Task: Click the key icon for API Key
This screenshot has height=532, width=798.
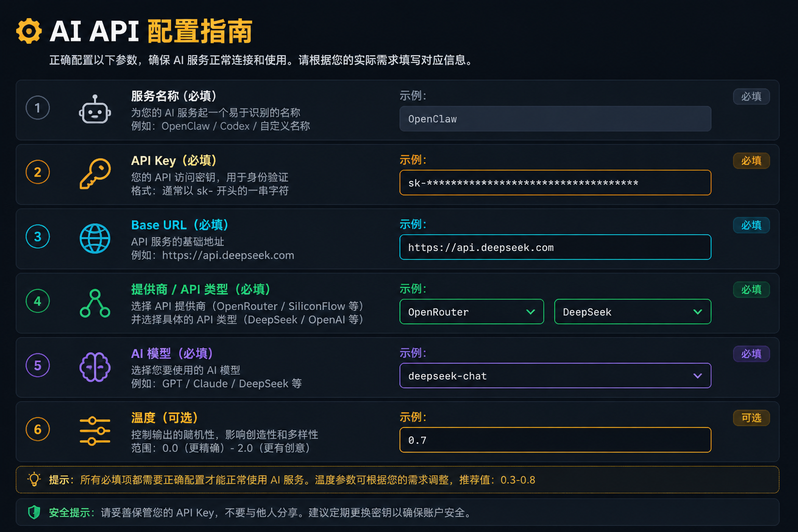Action: pos(95,174)
